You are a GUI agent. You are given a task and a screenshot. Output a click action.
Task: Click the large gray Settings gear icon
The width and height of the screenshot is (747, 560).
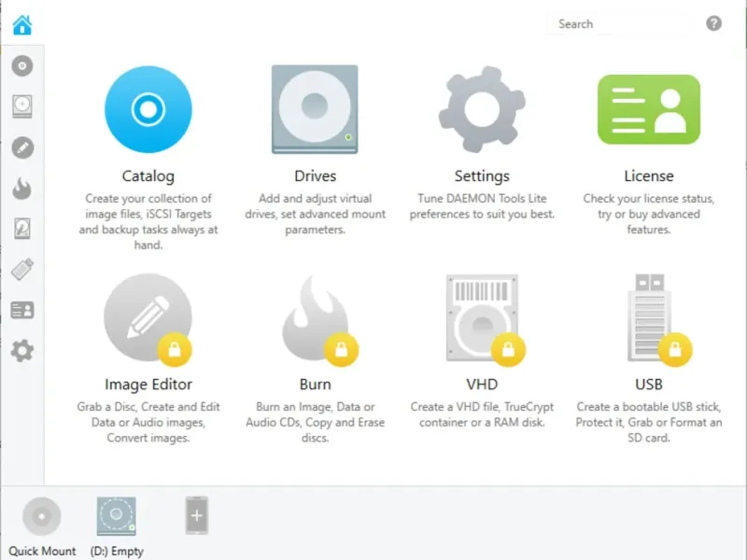pyautogui.click(x=482, y=109)
